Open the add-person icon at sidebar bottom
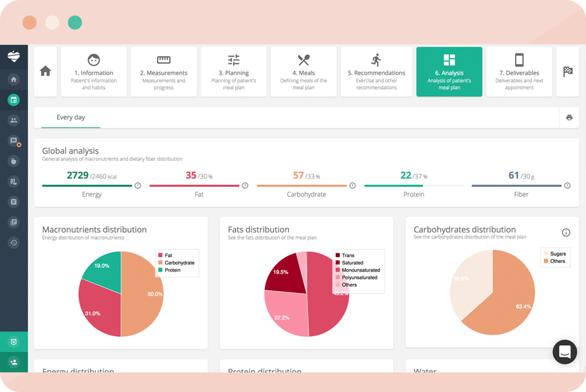The height and width of the screenshot is (392, 586). pyautogui.click(x=14, y=362)
